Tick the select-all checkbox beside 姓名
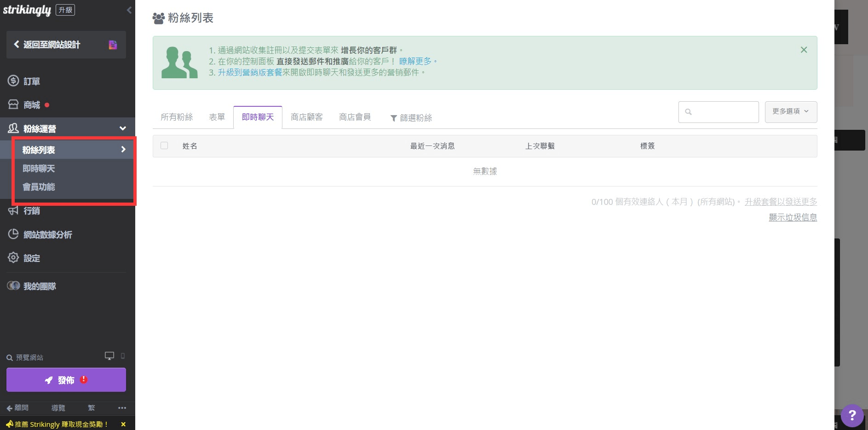The image size is (868, 430). pyautogui.click(x=164, y=145)
